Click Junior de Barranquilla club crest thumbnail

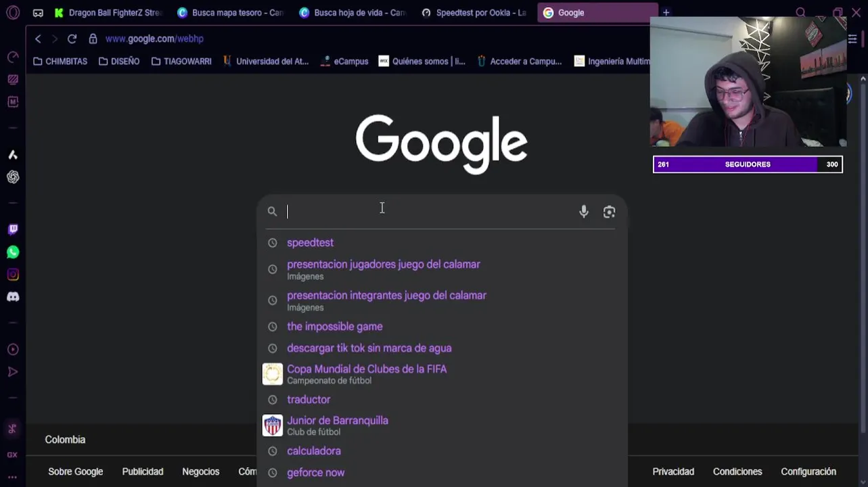(x=273, y=425)
